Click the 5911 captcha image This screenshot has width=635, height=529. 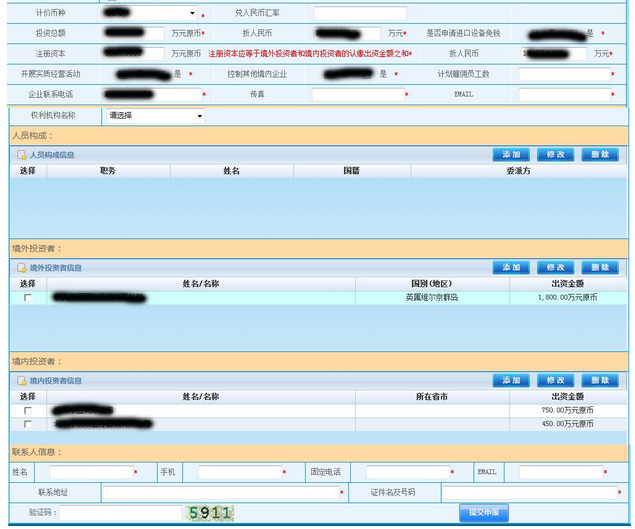(209, 513)
